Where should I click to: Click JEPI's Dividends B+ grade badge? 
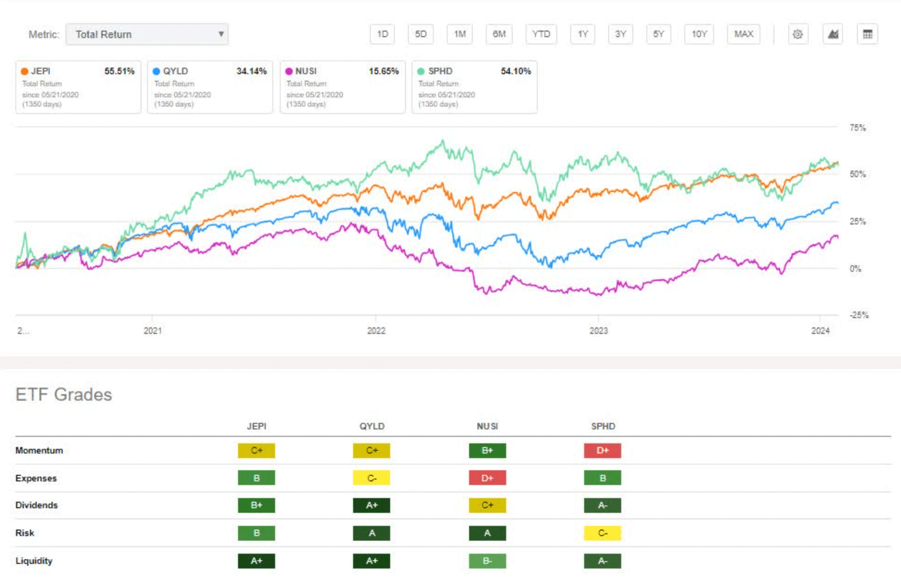point(257,505)
